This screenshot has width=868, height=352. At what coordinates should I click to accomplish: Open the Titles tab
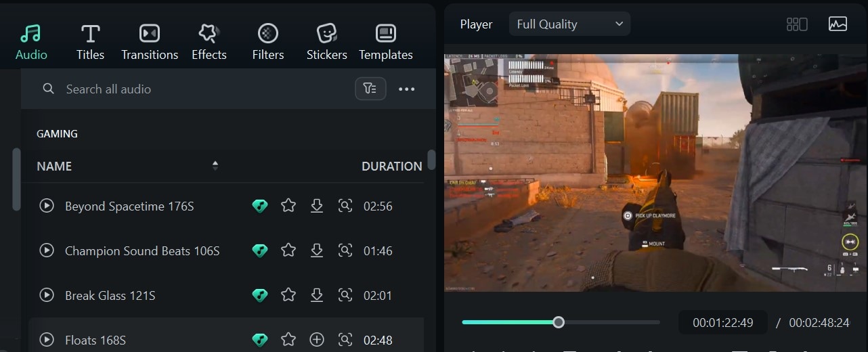[90, 43]
